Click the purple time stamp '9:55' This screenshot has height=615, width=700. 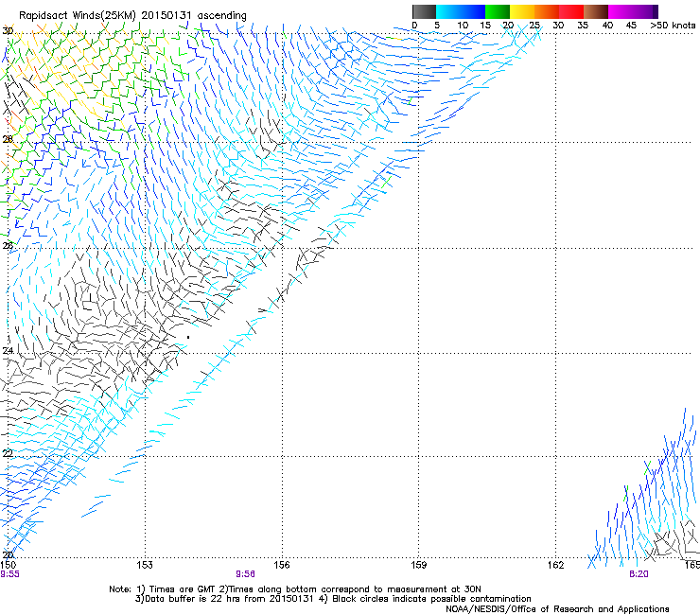click(9, 574)
